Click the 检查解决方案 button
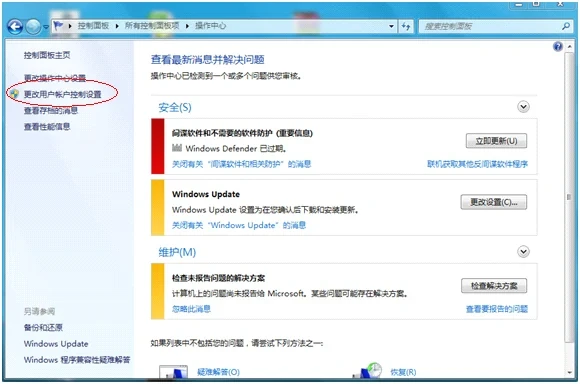Screen dimensions: 580x384 point(494,286)
